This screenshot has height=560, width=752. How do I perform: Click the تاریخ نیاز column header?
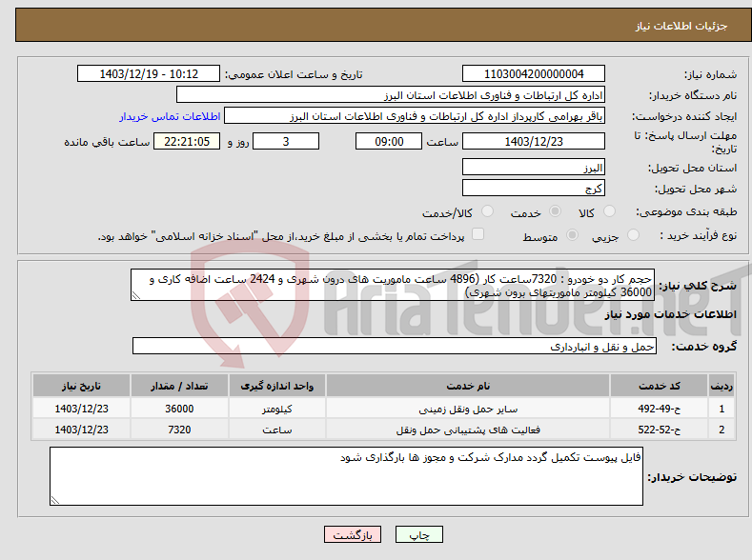click(x=82, y=386)
